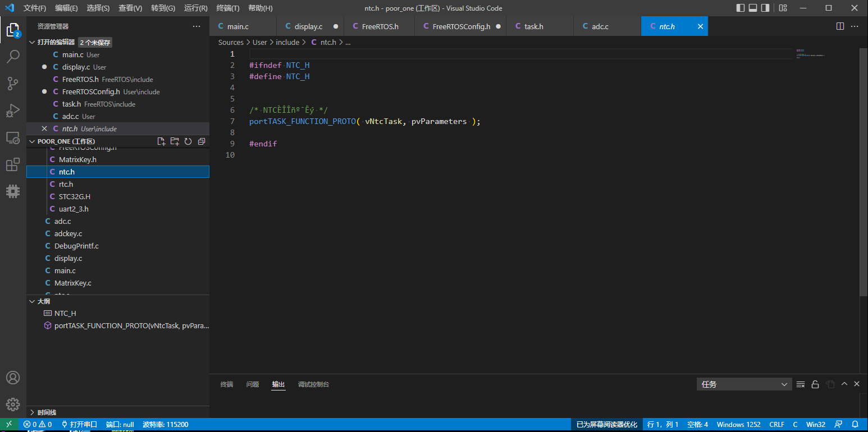Image resolution: width=868 pixels, height=432 pixels.
Task: Close ntc.h in open editors list
Action: click(44, 128)
